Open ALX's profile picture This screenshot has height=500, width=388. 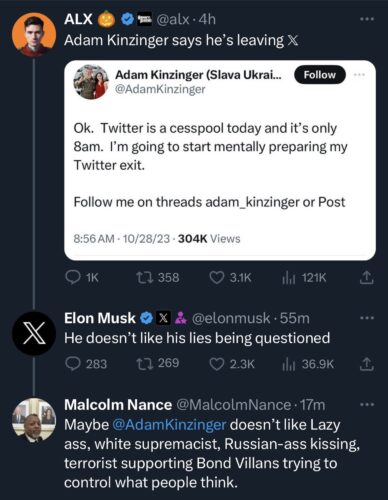34,34
